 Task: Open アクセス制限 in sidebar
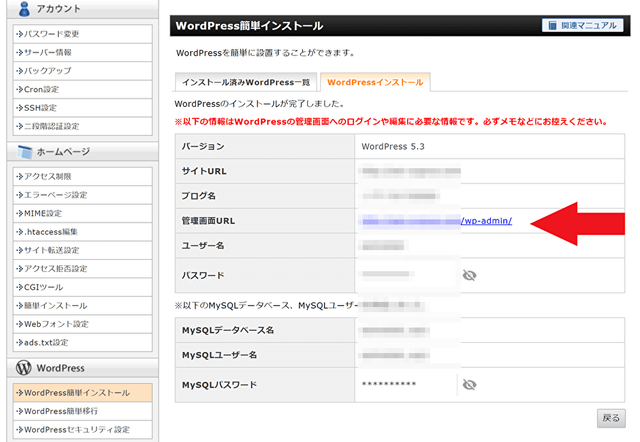pyautogui.click(x=83, y=176)
